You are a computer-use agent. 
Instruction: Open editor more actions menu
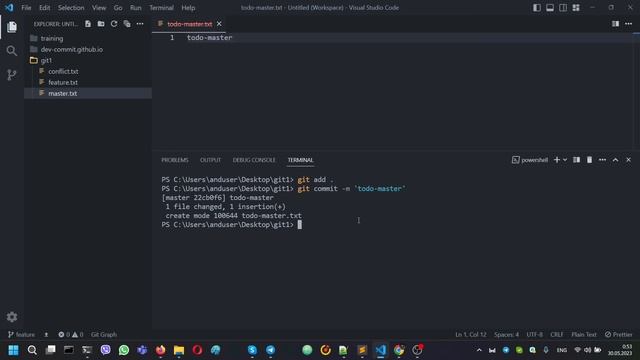[x=629, y=24]
